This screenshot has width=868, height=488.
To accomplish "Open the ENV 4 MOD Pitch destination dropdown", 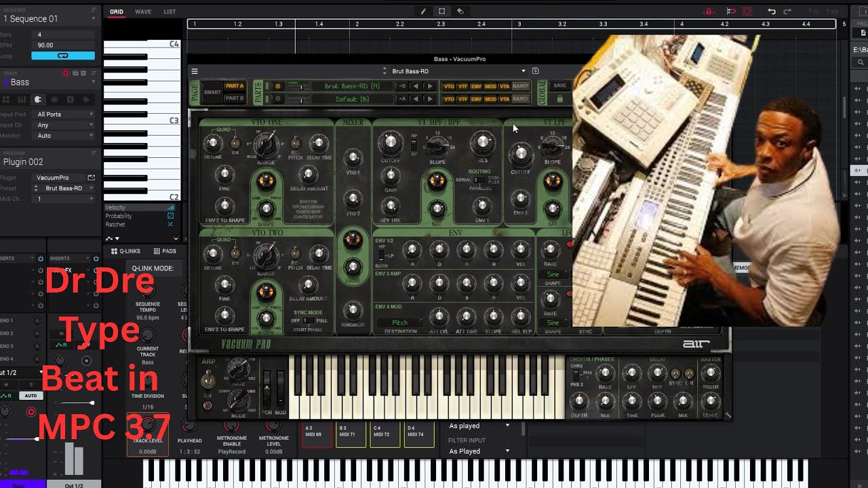I will point(400,323).
